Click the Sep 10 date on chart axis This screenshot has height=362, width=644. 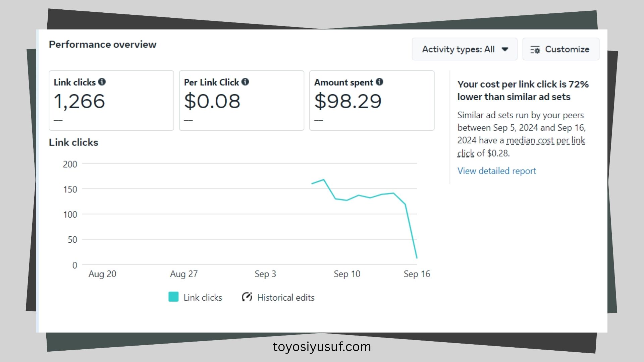coord(347,274)
